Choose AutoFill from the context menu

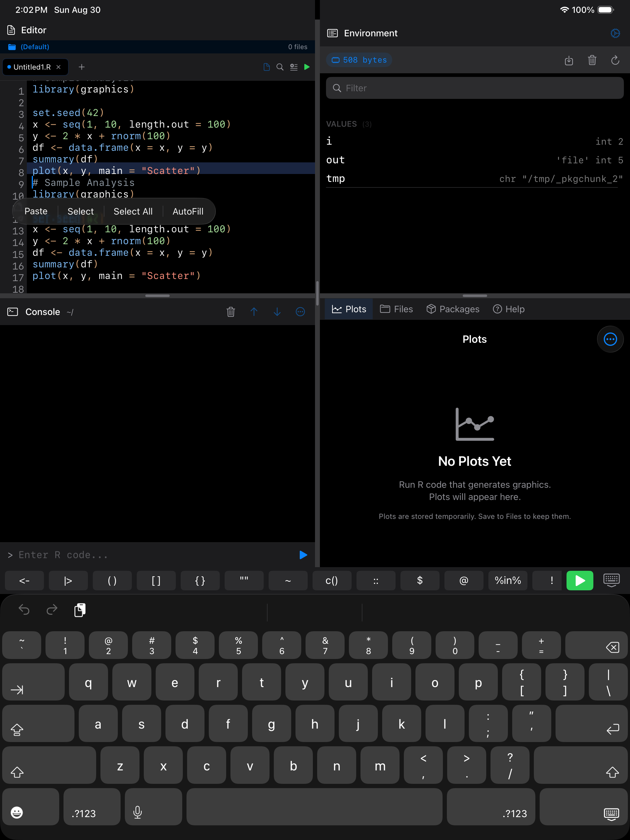point(188,211)
